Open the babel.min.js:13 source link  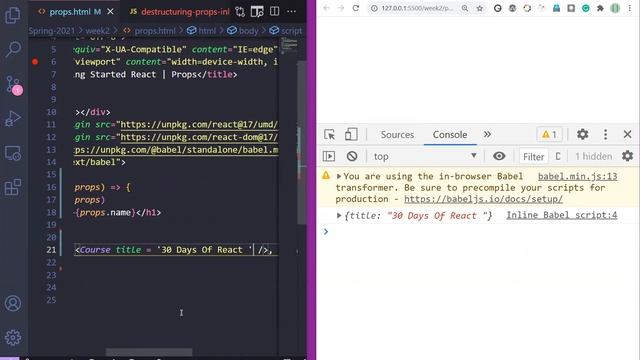[578, 176]
